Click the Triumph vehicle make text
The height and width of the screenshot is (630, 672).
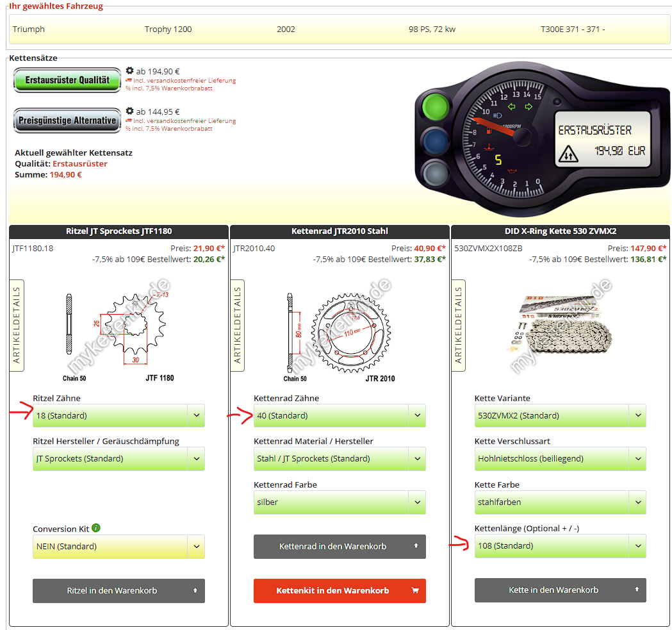point(29,29)
